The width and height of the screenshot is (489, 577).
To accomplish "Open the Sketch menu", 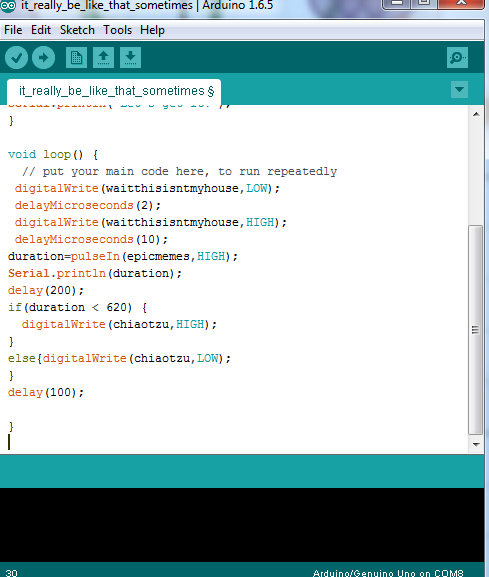I will [77, 30].
